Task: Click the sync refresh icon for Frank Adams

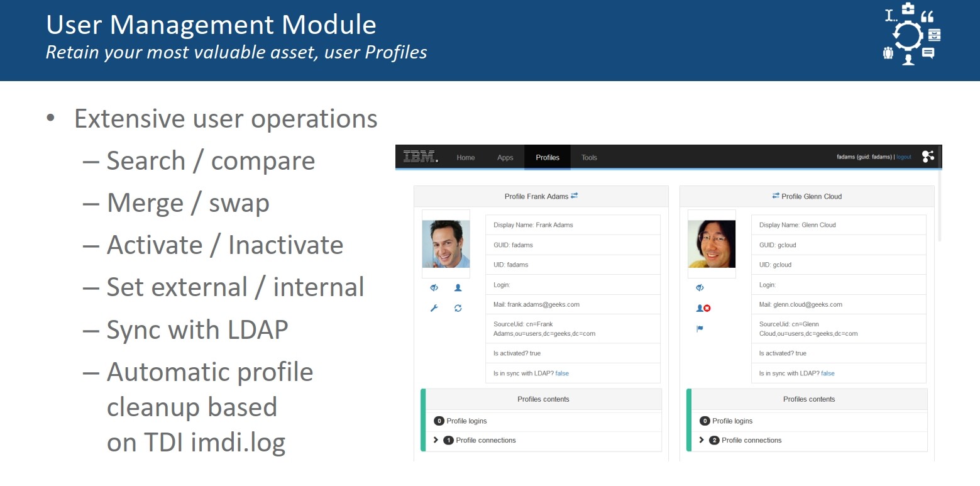Action: tap(458, 308)
